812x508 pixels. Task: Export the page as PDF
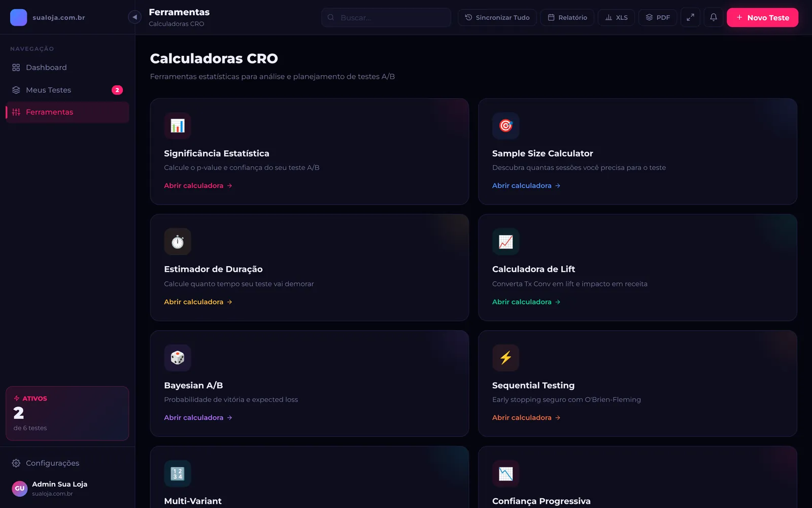(658, 17)
